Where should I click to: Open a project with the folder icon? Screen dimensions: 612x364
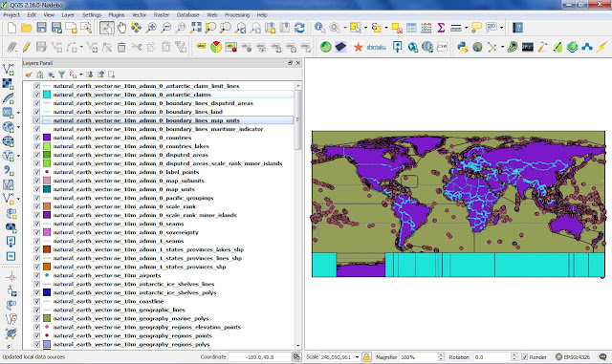click(27, 28)
